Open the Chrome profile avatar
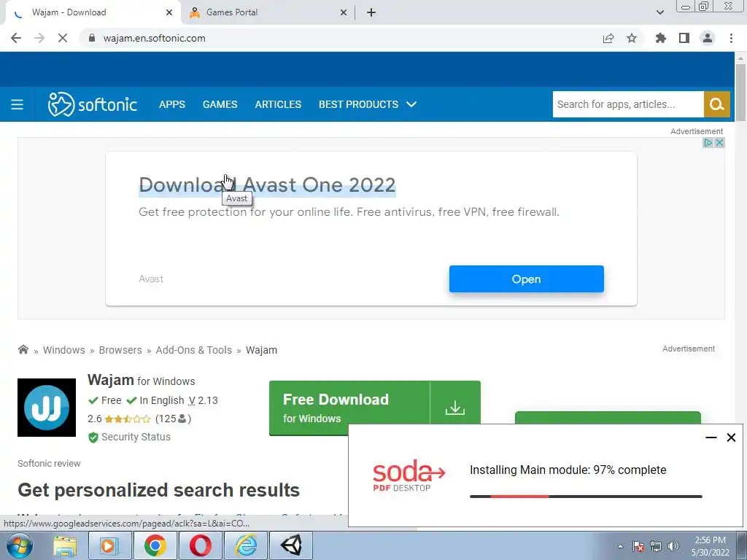Screen dimensions: 747x560 pos(708,38)
